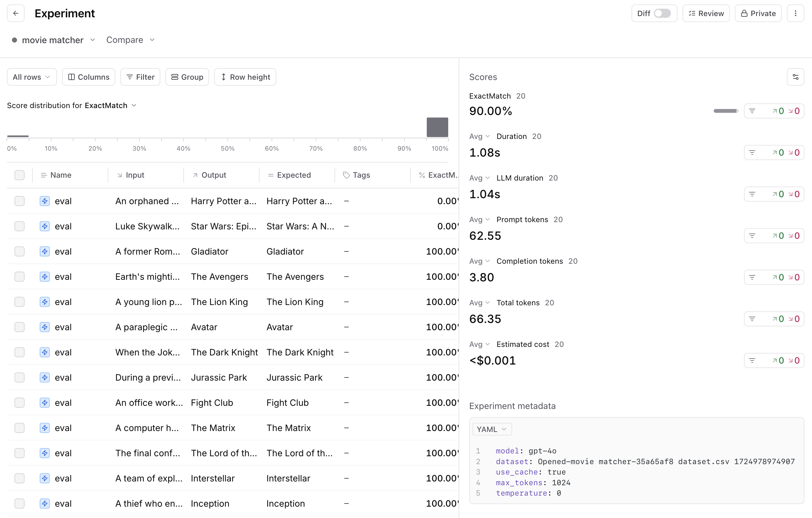Sort by the Output column header

pos(214,175)
